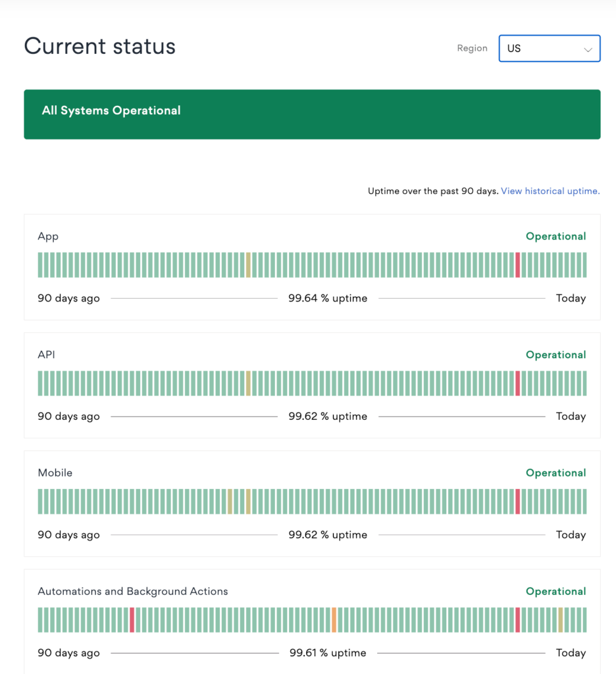Click the Operational status for API
This screenshot has width=616, height=674.
pyautogui.click(x=555, y=355)
